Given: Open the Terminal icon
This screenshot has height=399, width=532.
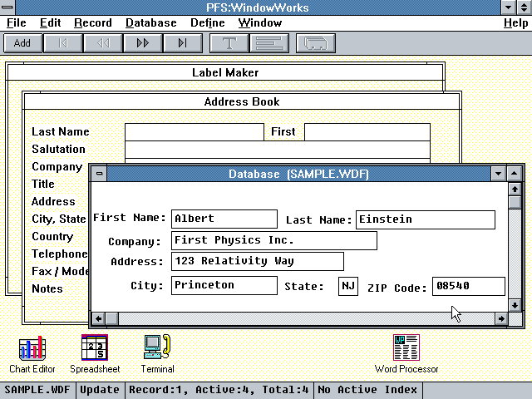Looking at the screenshot, I should (x=157, y=354).
